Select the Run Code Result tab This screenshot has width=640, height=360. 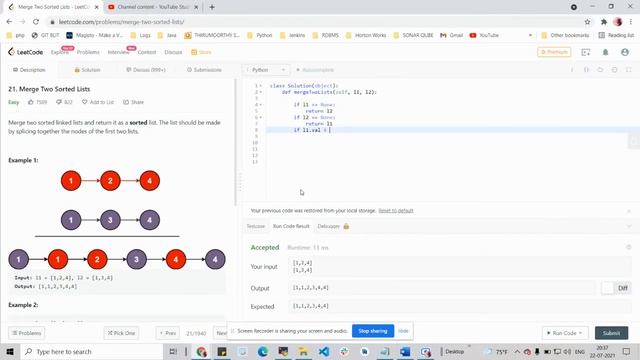coord(291,226)
